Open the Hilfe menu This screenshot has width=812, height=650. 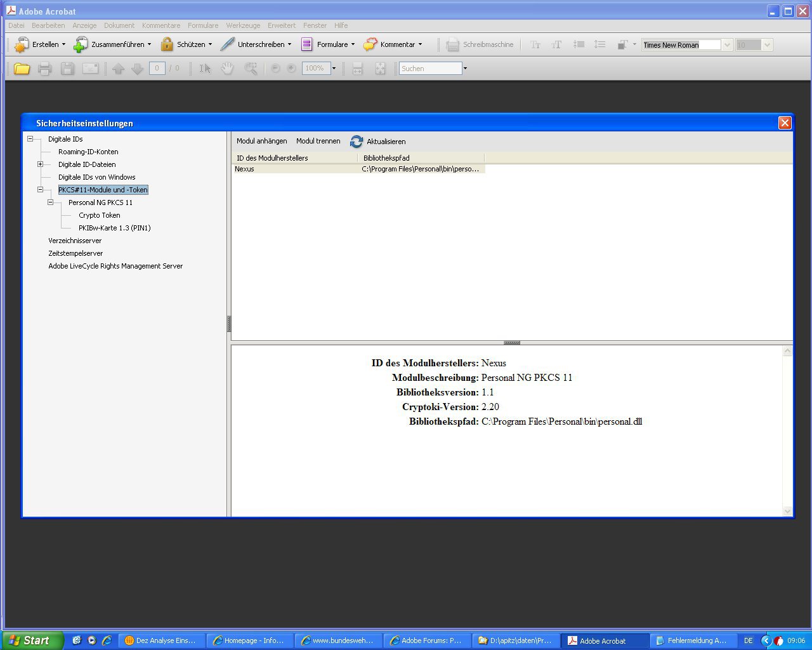(341, 25)
